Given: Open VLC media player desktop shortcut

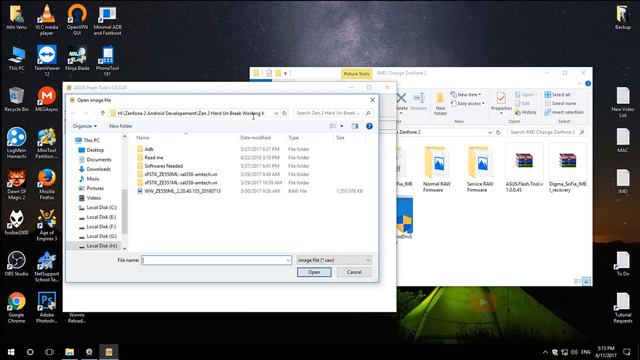Looking at the screenshot, I should [x=47, y=20].
